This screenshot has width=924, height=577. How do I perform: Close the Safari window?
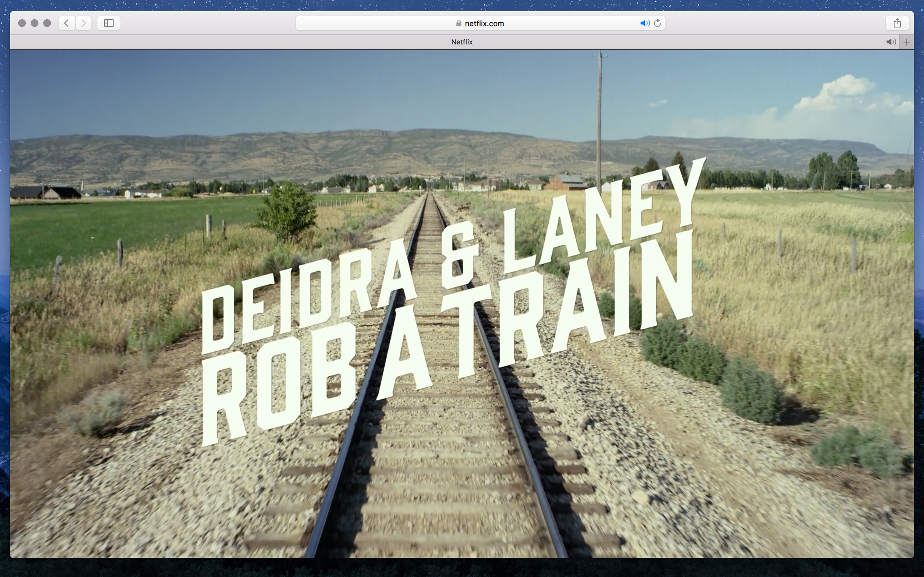pos(22,23)
